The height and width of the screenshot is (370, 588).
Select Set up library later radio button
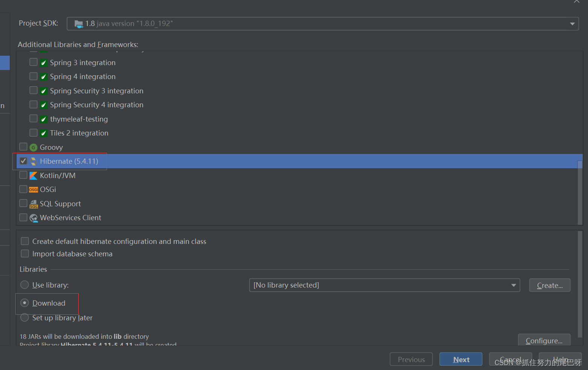[24, 318]
